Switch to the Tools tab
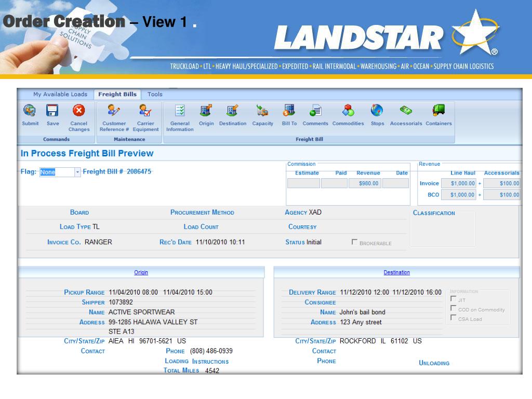Viewport: 532px width, 399px height. [155, 95]
